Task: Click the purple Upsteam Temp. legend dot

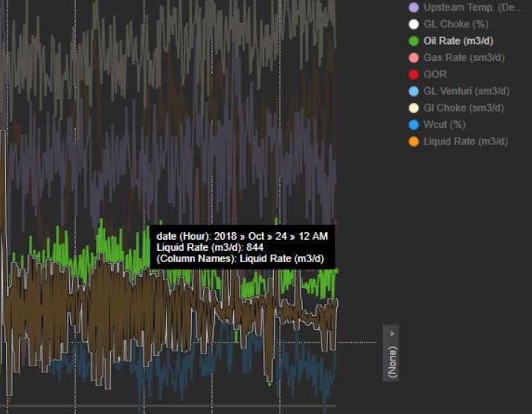Action: click(x=414, y=7)
